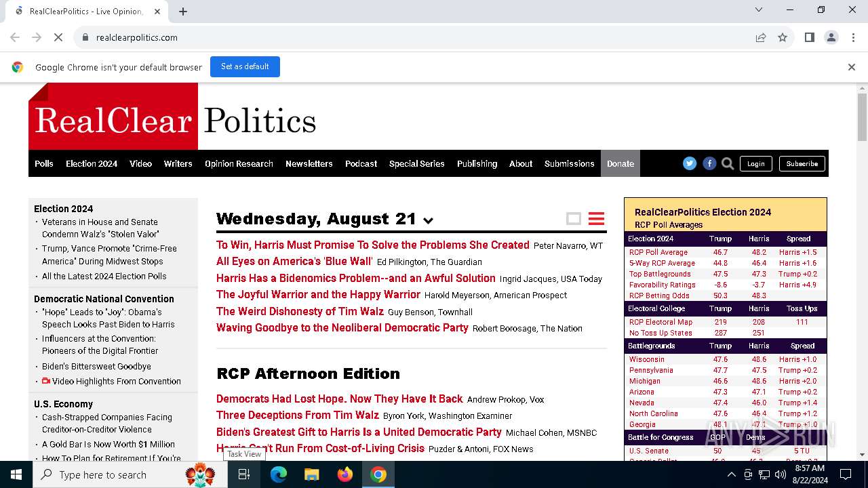Open Publishing nav item
Image resolution: width=868 pixels, height=488 pixels.
coord(477,163)
